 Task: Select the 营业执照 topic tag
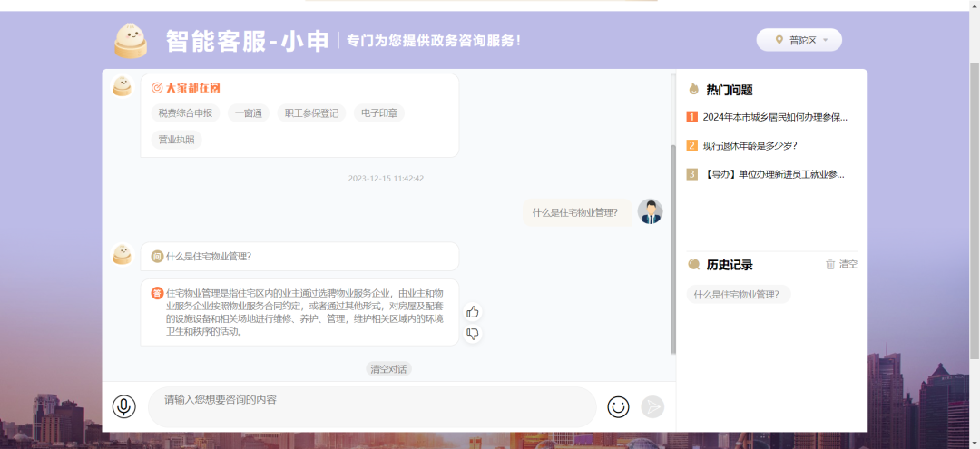[176, 140]
